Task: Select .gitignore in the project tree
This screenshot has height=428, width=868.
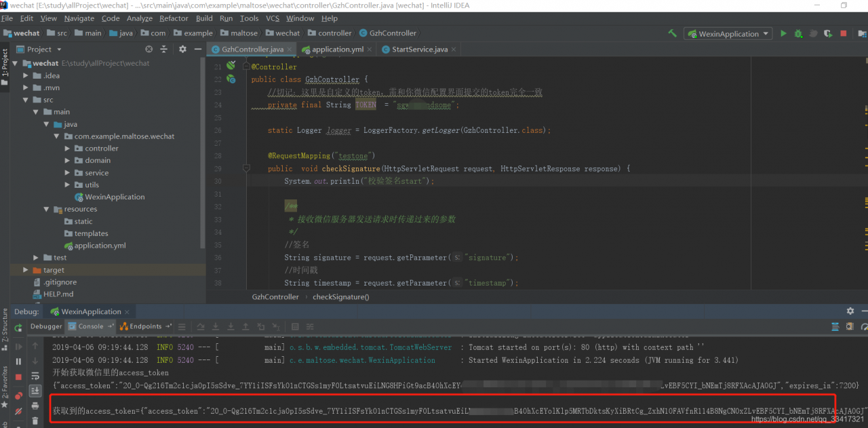Action: 54,282
